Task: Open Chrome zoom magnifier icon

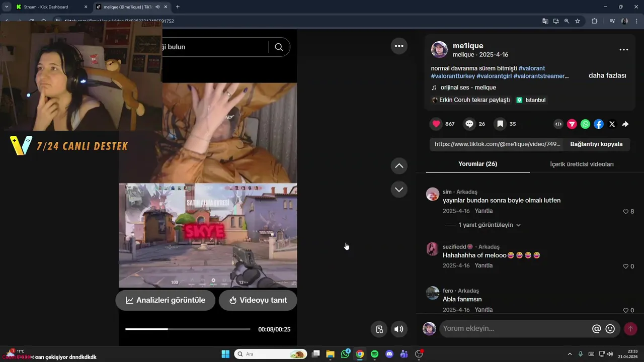Action: coord(567,21)
